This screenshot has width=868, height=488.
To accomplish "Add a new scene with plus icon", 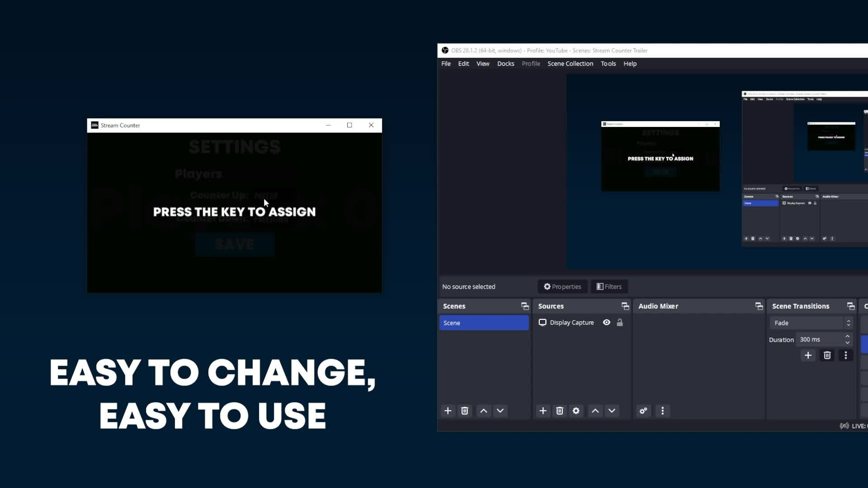I will pos(448,411).
